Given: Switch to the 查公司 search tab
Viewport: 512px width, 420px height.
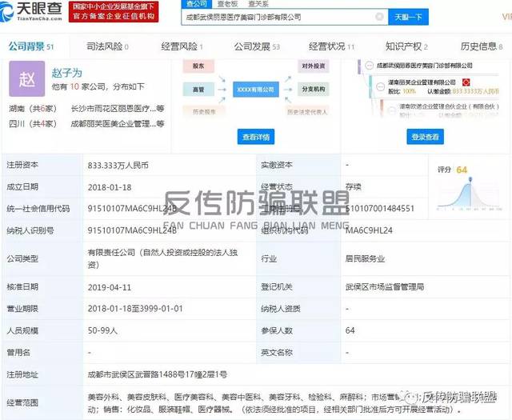Looking at the screenshot, I should [197, 4].
